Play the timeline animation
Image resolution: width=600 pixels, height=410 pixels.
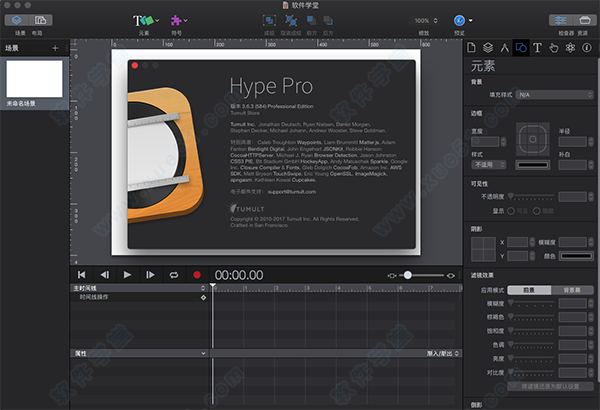coord(127,275)
